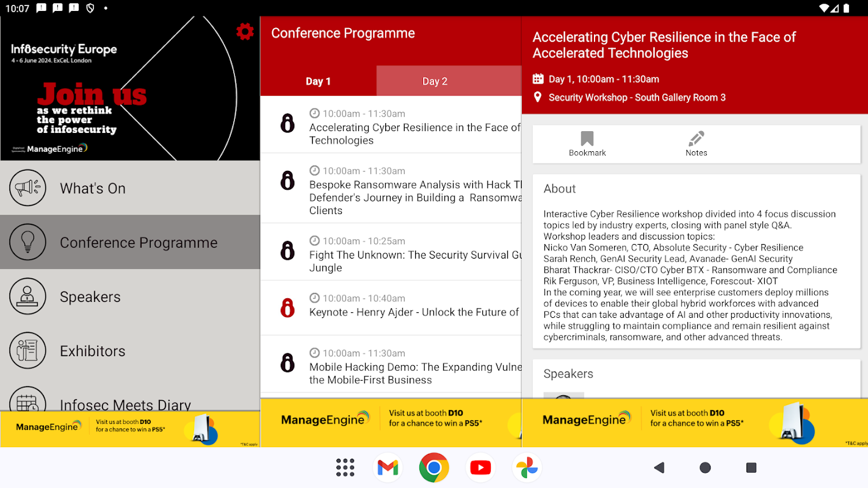
Task: Tap the ManageEngine ad under the programme list
Action: pos(391,423)
